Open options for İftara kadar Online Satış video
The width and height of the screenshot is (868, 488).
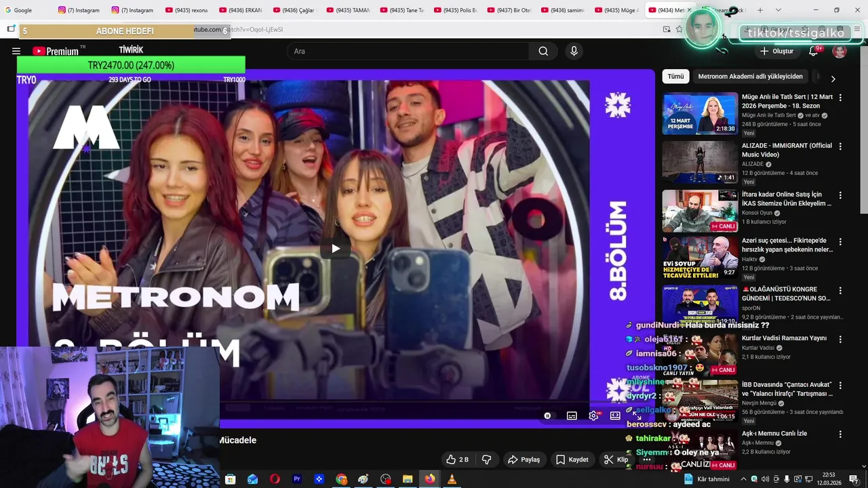840,195
